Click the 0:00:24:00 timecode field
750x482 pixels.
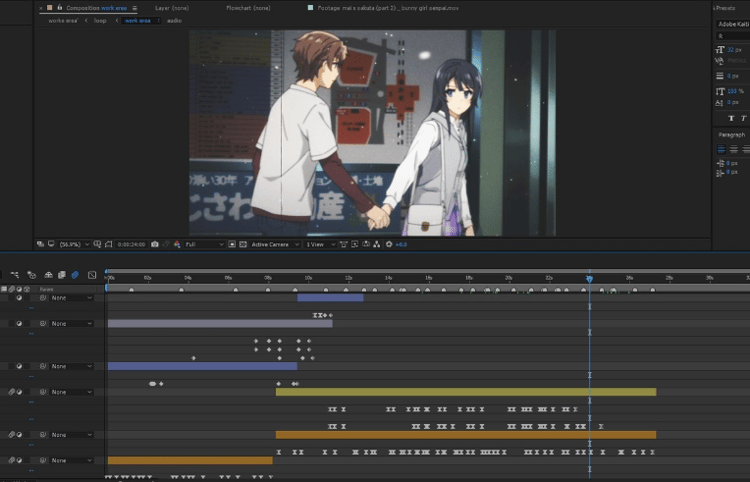132,244
